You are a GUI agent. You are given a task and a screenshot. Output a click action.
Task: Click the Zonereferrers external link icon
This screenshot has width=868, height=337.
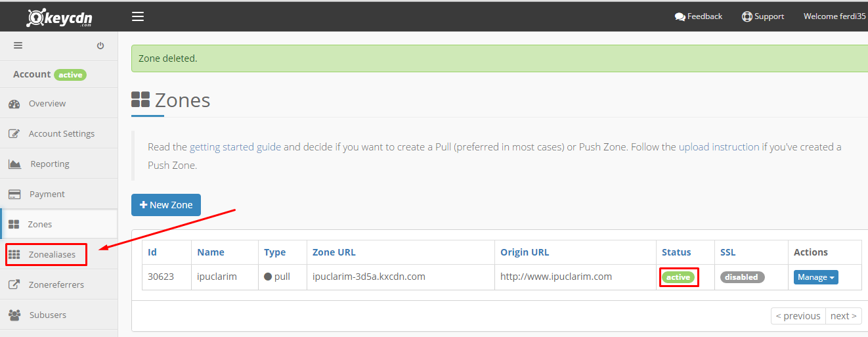(x=14, y=285)
